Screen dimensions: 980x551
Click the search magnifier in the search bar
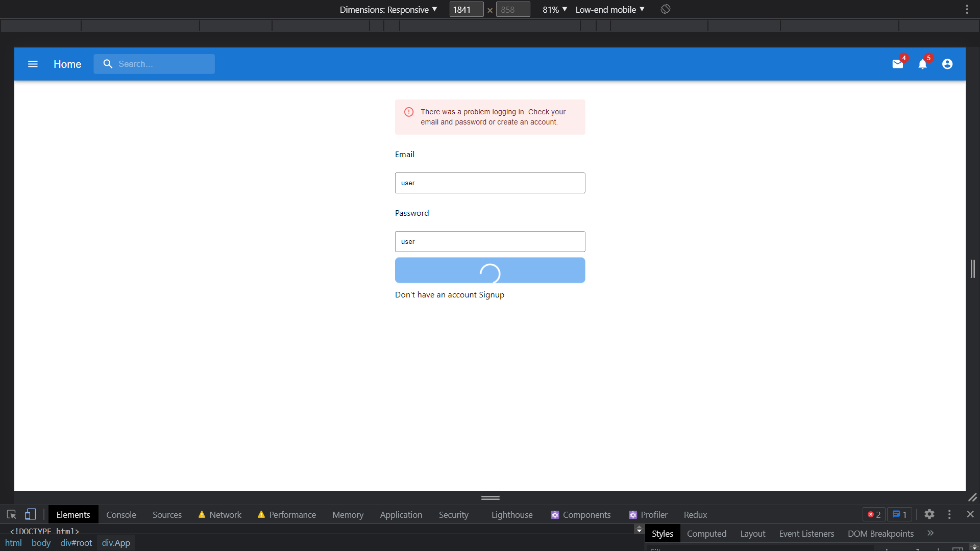(x=108, y=64)
